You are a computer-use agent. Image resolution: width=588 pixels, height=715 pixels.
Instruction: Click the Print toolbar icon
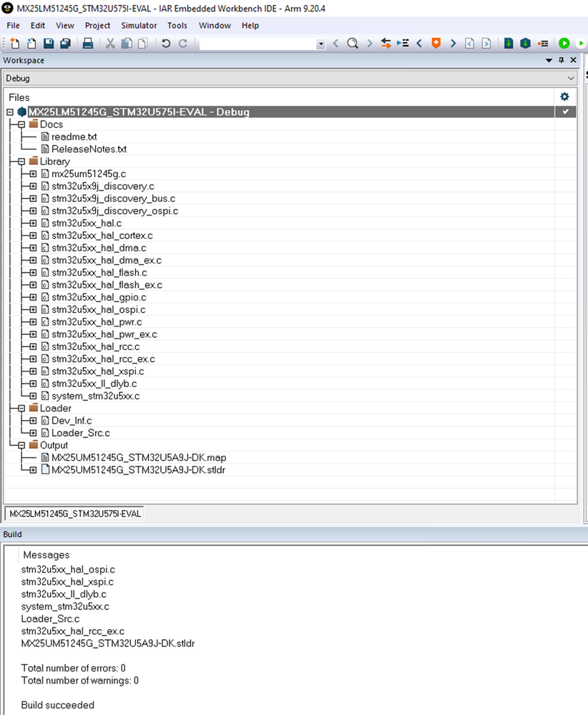pos(87,44)
